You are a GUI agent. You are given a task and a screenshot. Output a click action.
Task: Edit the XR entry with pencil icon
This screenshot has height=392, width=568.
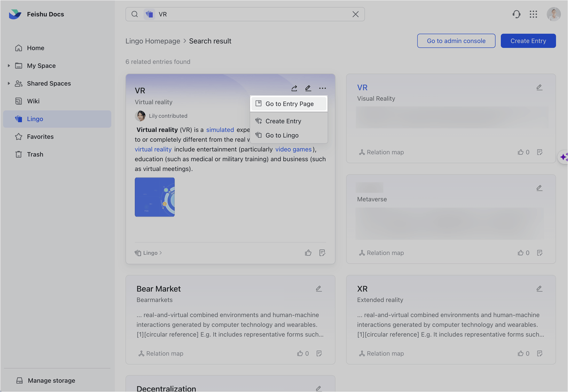[539, 289]
